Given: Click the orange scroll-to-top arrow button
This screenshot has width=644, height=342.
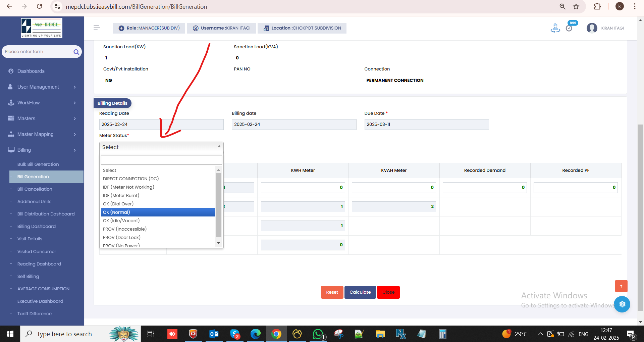Looking at the screenshot, I should coord(621,286).
